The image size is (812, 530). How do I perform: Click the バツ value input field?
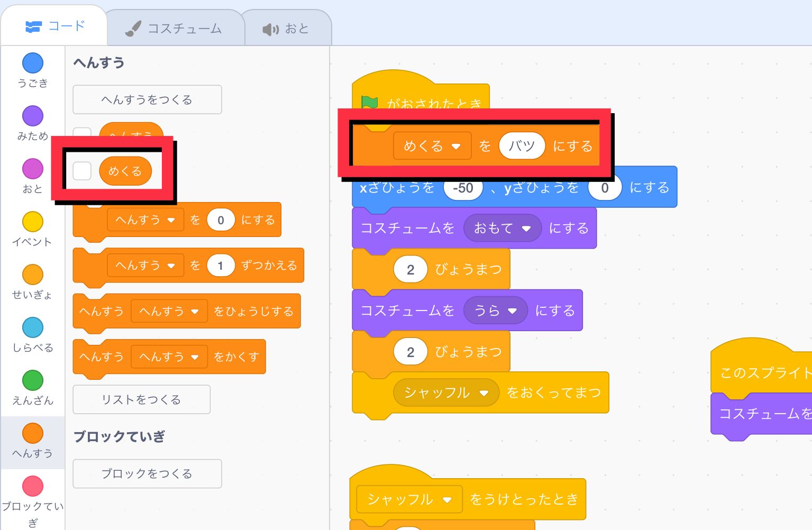(522, 146)
